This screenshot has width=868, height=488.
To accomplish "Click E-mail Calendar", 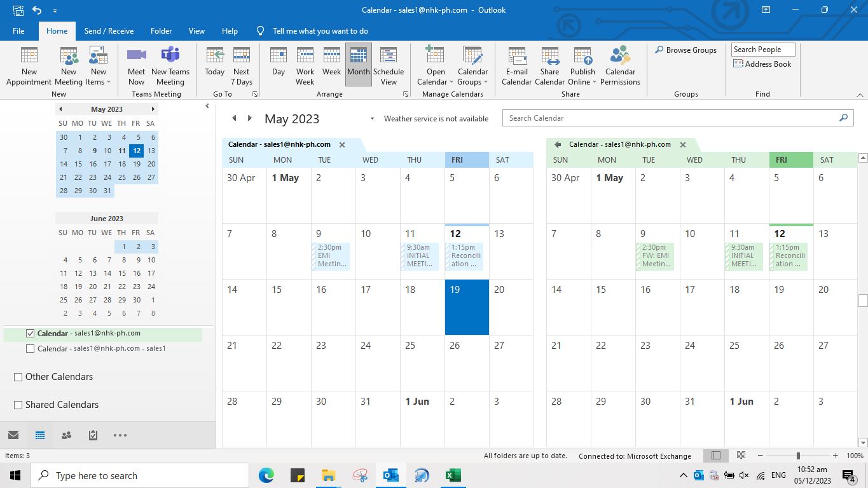I will tap(516, 65).
